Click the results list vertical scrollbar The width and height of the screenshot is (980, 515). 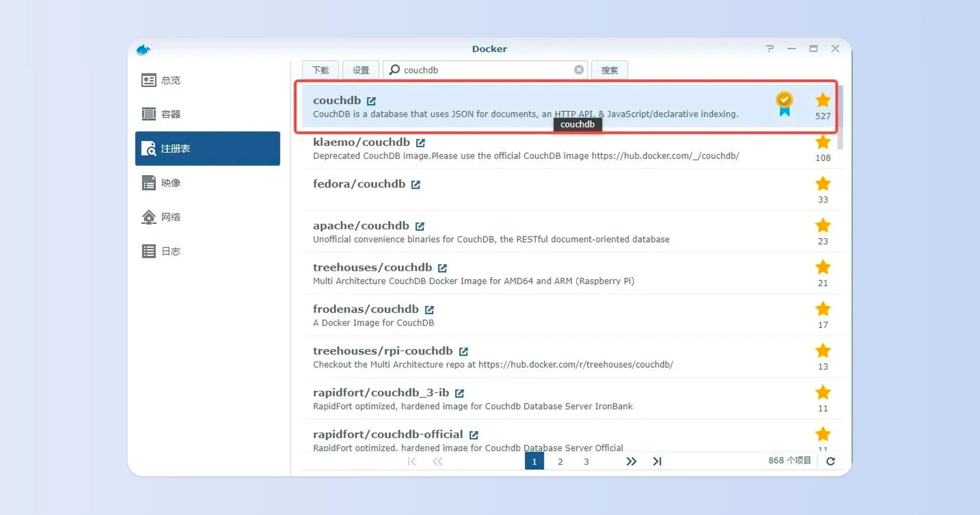(840, 117)
